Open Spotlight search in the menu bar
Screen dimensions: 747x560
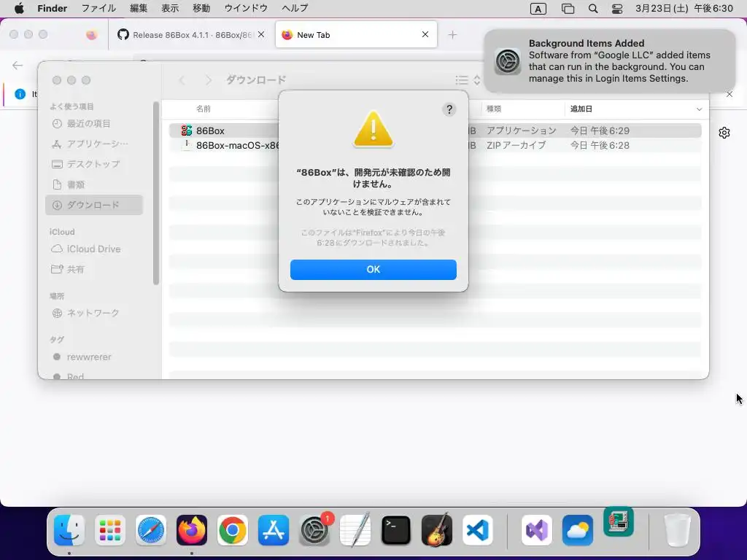(x=592, y=9)
